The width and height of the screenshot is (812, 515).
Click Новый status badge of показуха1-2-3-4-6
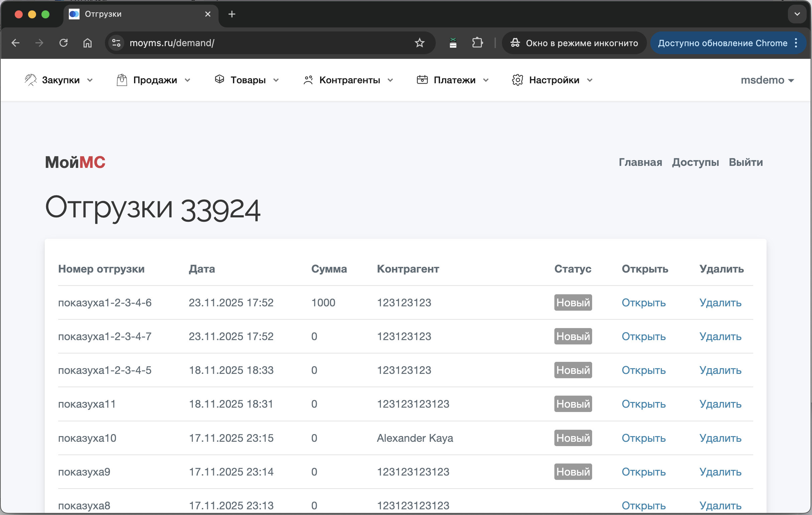573,303
